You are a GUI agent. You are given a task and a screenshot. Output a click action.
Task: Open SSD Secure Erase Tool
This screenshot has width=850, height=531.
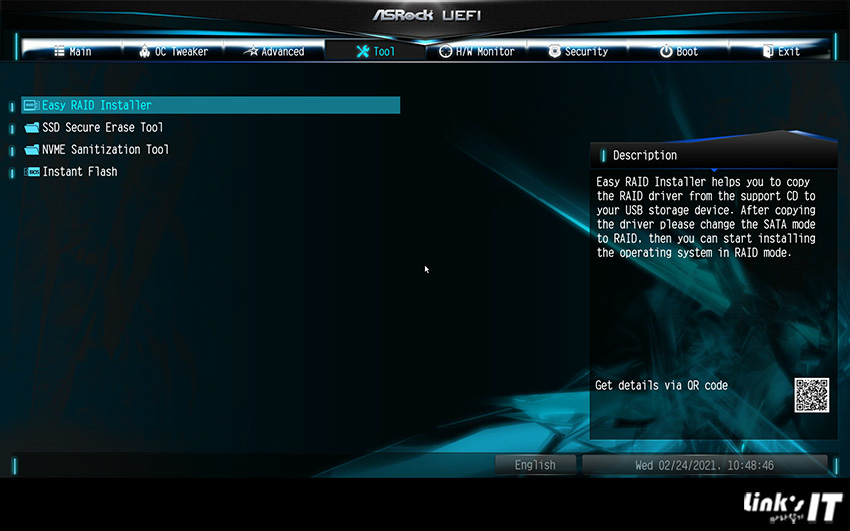click(x=102, y=127)
